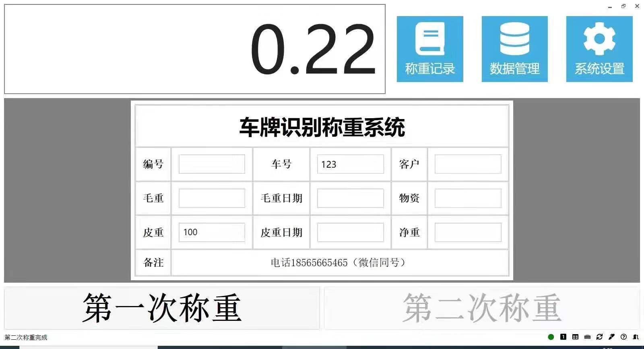Click the exit door icon in status bar
Image resolution: width=644 pixels, height=349 pixels.
pos(636,337)
